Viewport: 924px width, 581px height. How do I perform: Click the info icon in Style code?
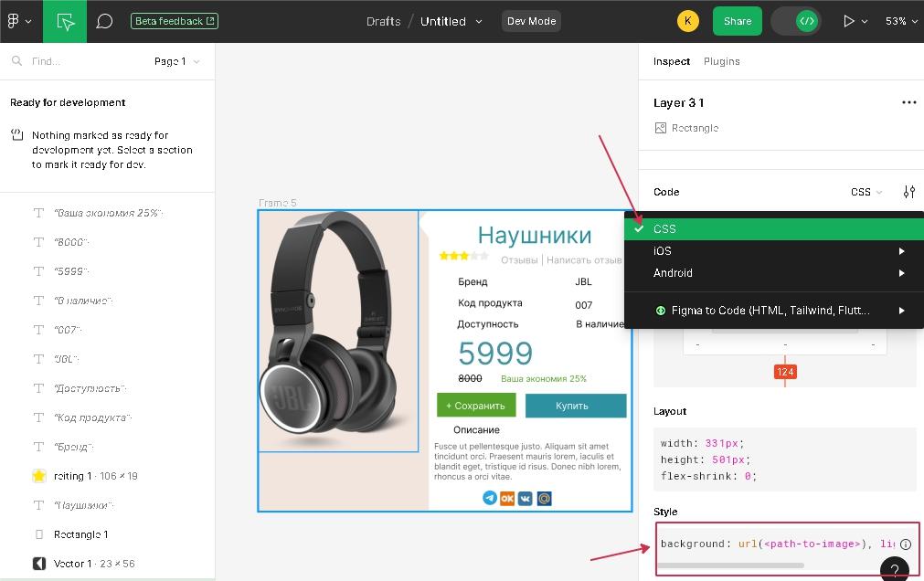click(x=905, y=544)
